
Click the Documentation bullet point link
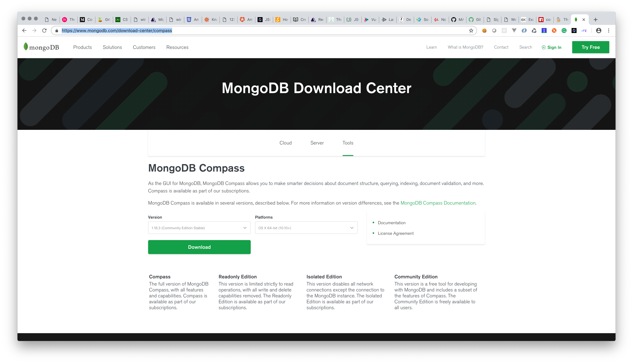pos(392,222)
